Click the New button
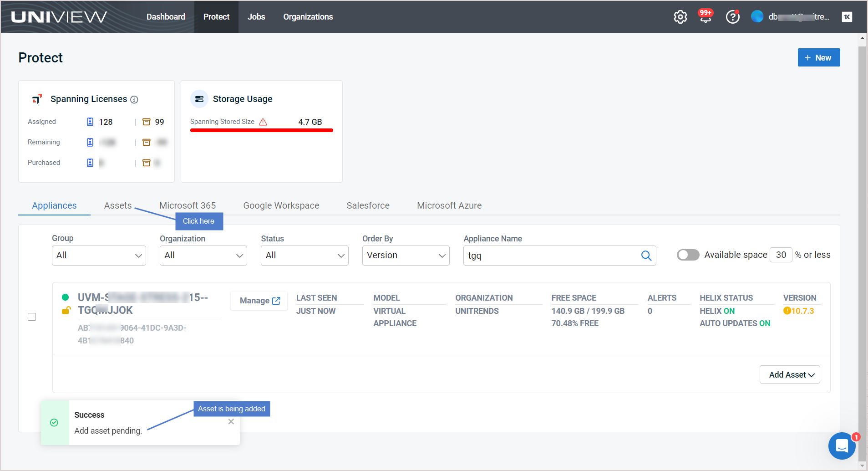 point(818,57)
